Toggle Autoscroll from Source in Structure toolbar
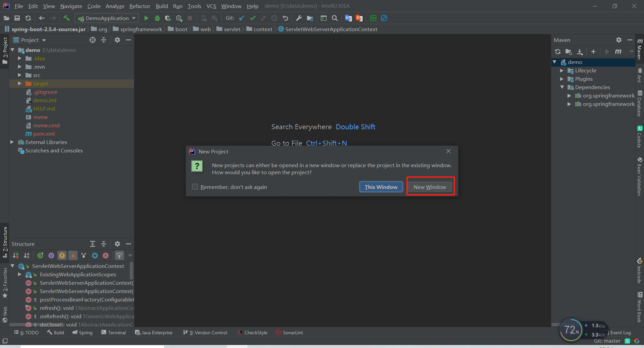The height and width of the screenshot is (348, 644). coord(119,256)
